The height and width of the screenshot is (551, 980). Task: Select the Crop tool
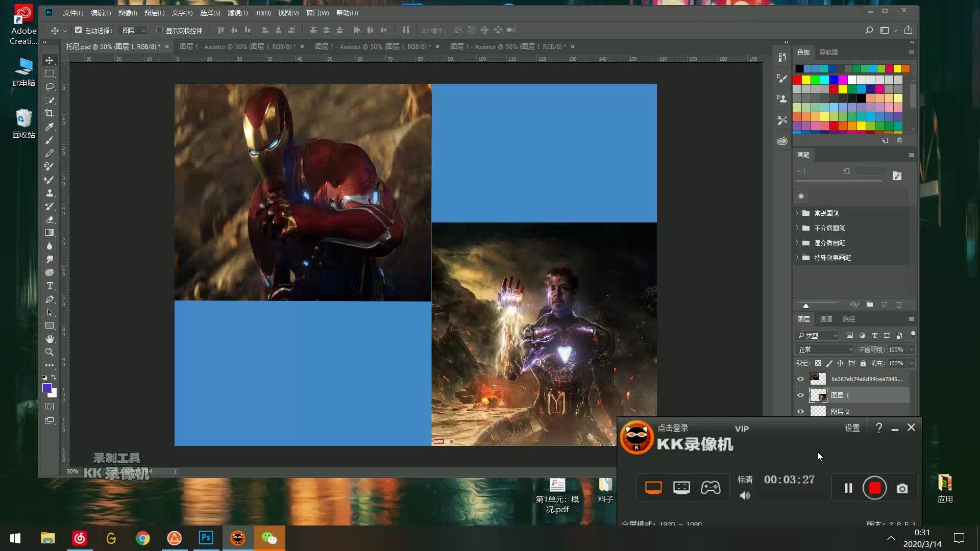[50, 113]
